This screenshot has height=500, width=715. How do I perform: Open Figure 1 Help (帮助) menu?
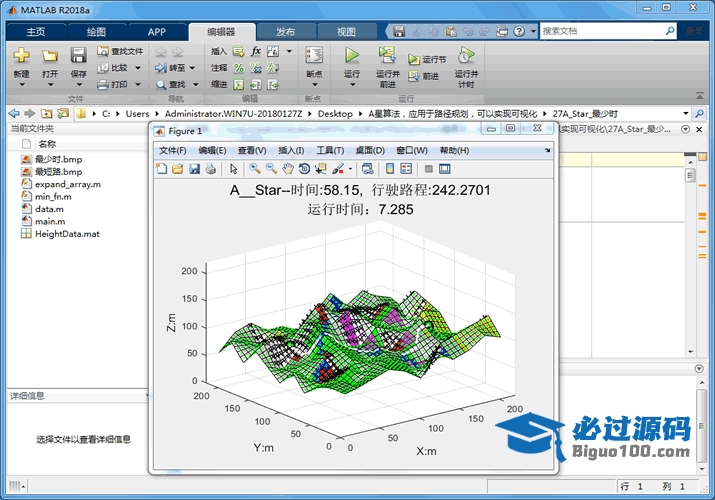454,150
